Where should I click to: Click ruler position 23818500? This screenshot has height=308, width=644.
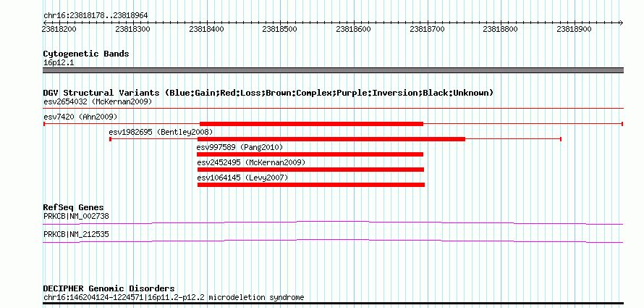pos(280,29)
